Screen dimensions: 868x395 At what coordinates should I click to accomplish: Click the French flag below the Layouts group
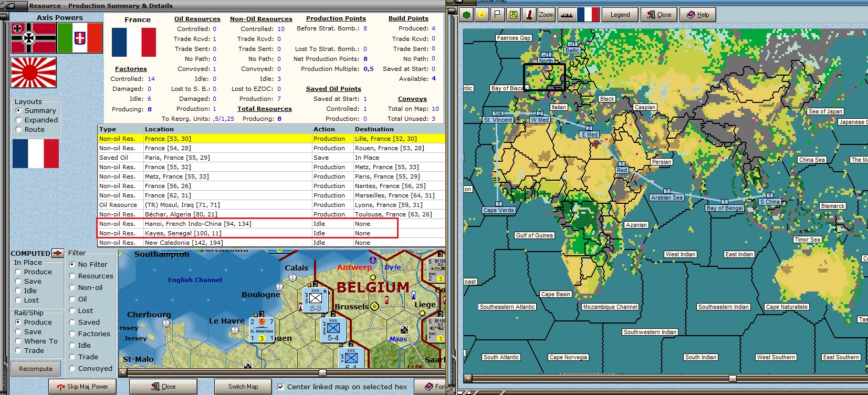36,153
